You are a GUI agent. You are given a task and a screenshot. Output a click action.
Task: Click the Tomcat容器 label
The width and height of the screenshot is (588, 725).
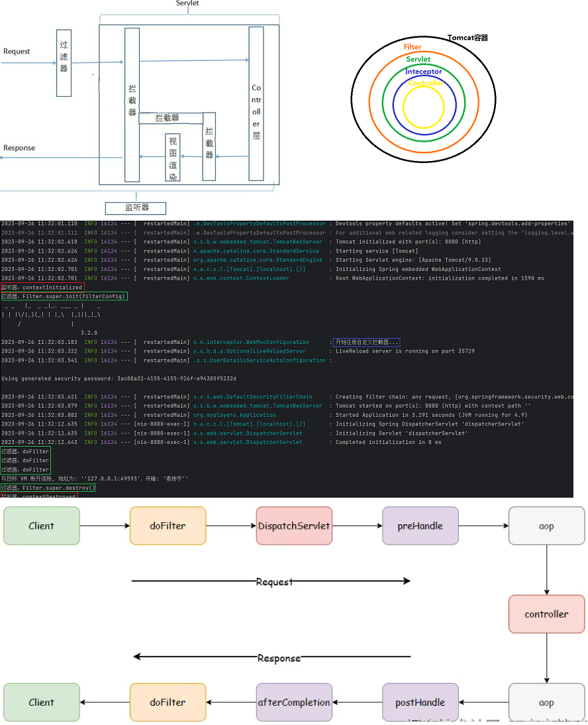(467, 38)
